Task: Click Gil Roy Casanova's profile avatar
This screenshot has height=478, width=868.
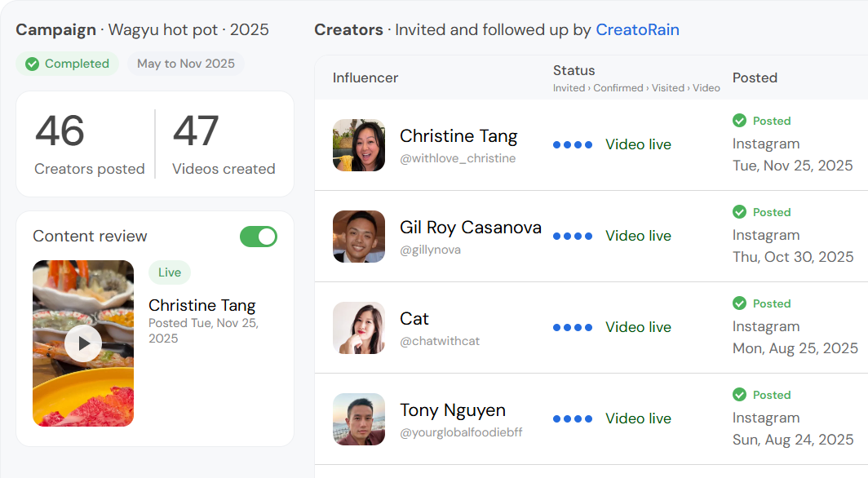Action: 359,237
